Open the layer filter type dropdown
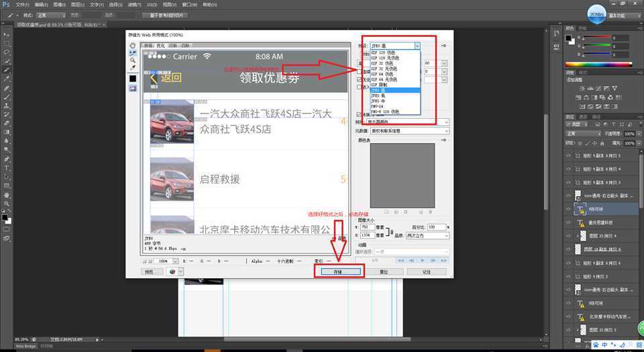The height and width of the screenshot is (352, 644). pyautogui.click(x=578, y=124)
